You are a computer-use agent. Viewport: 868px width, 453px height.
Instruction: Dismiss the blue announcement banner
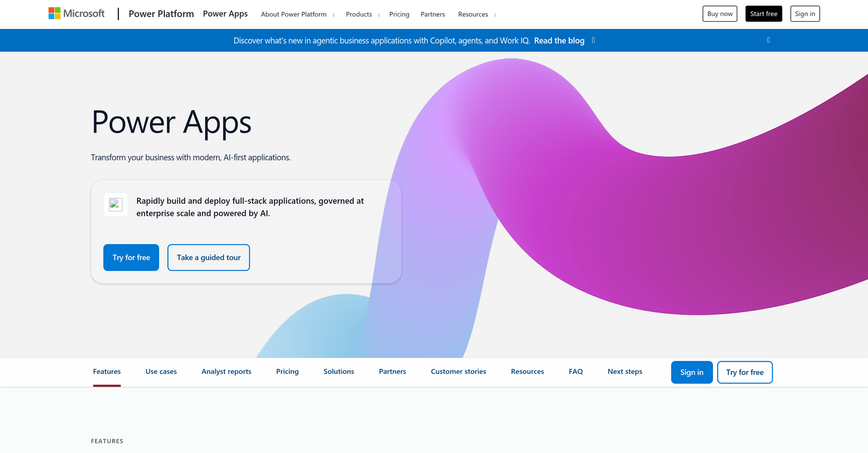(768, 40)
